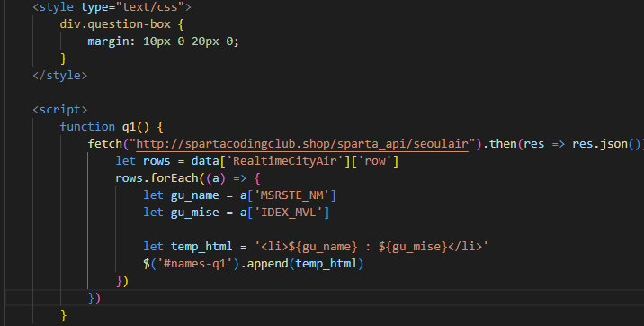Viewport: 644px width, 326px height.
Task: Click the 'RealtimeCityAir' string key
Action: tap(284, 160)
